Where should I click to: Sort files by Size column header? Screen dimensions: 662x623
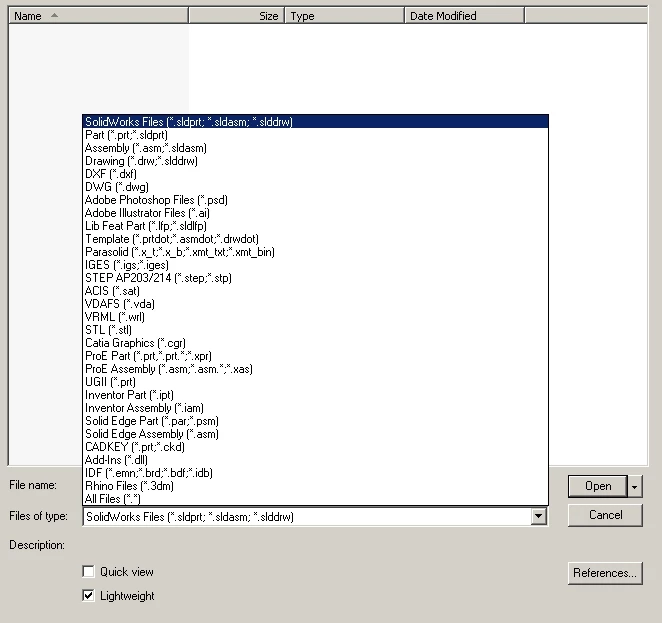click(x=237, y=16)
